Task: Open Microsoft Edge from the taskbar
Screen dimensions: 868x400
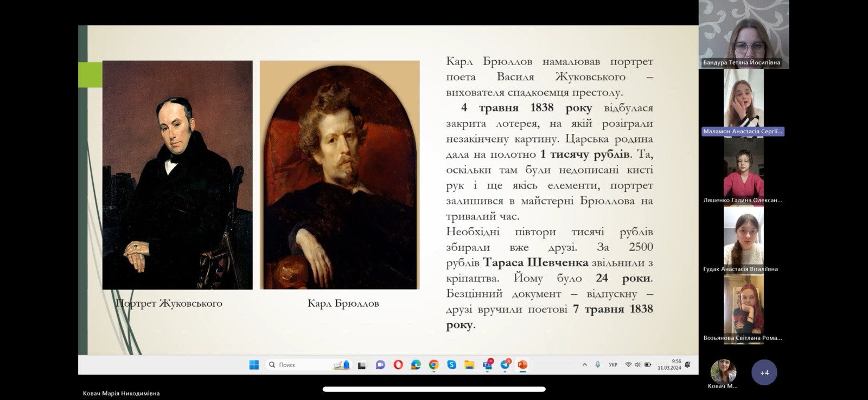Action: [x=416, y=365]
